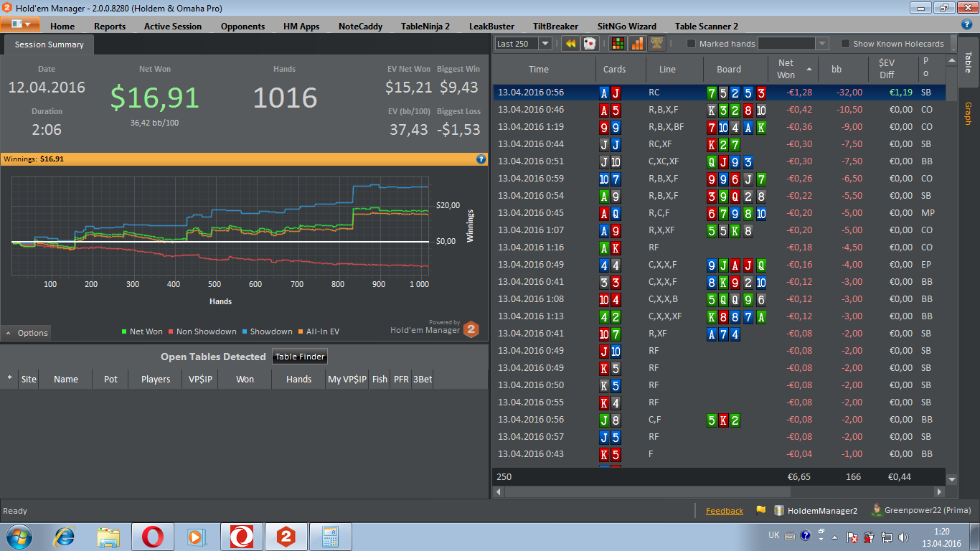This screenshot has width=980, height=551.
Task: Open help via blue question mark top right
Action: point(966,24)
